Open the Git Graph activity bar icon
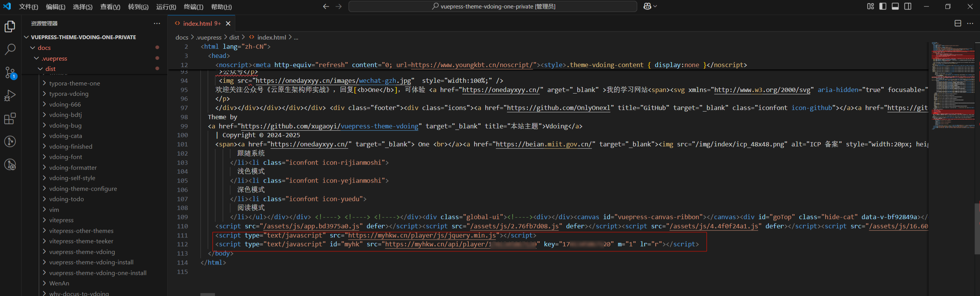The image size is (980, 296). coord(10,141)
